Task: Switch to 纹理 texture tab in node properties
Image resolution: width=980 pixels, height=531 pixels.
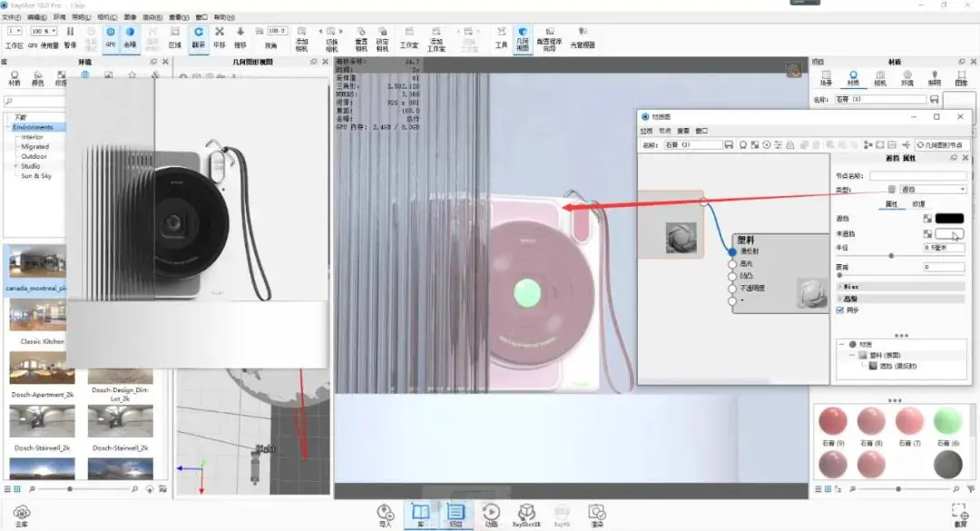Action: pos(918,204)
